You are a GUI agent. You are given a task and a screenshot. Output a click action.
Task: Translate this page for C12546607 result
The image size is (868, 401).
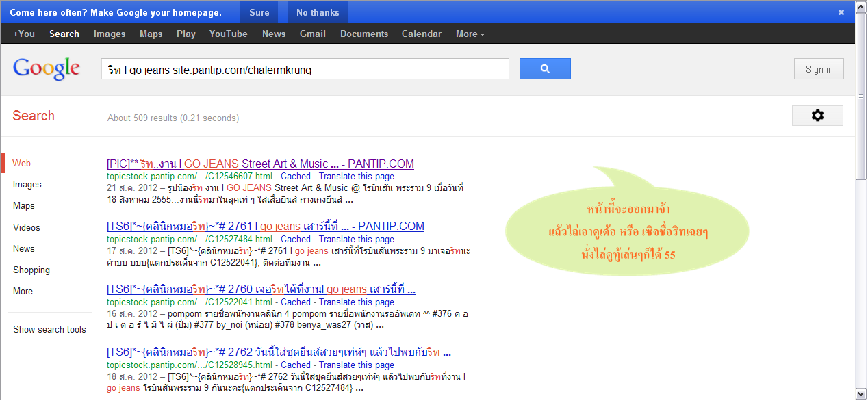357,176
